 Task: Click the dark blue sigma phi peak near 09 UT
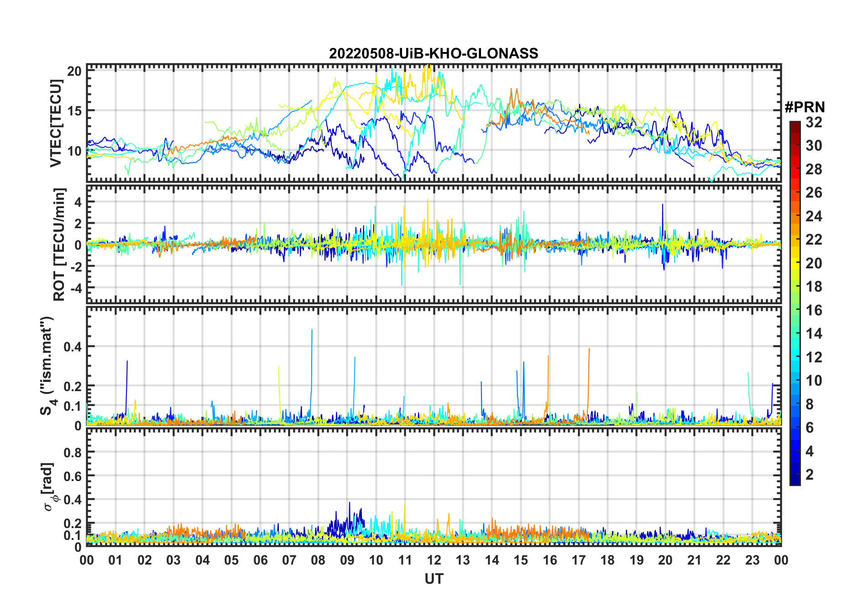pyautogui.click(x=350, y=503)
